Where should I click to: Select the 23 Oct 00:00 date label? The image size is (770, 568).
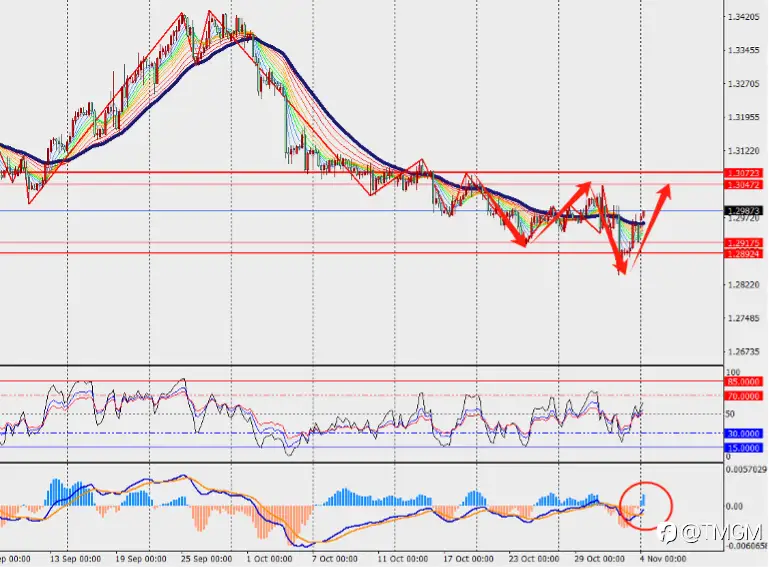click(x=533, y=559)
